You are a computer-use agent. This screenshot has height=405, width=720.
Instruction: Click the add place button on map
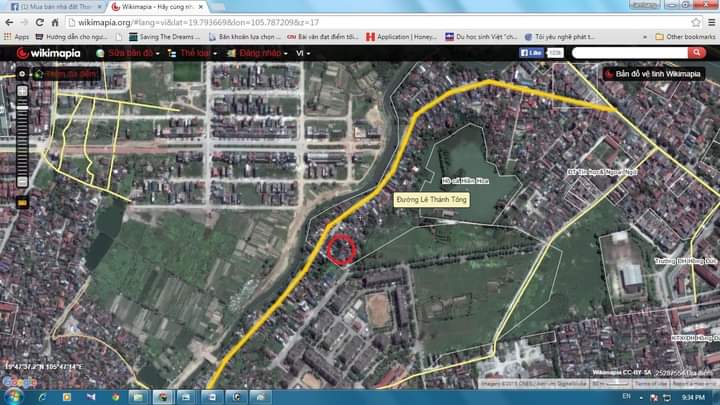pyautogui.click(x=66, y=74)
